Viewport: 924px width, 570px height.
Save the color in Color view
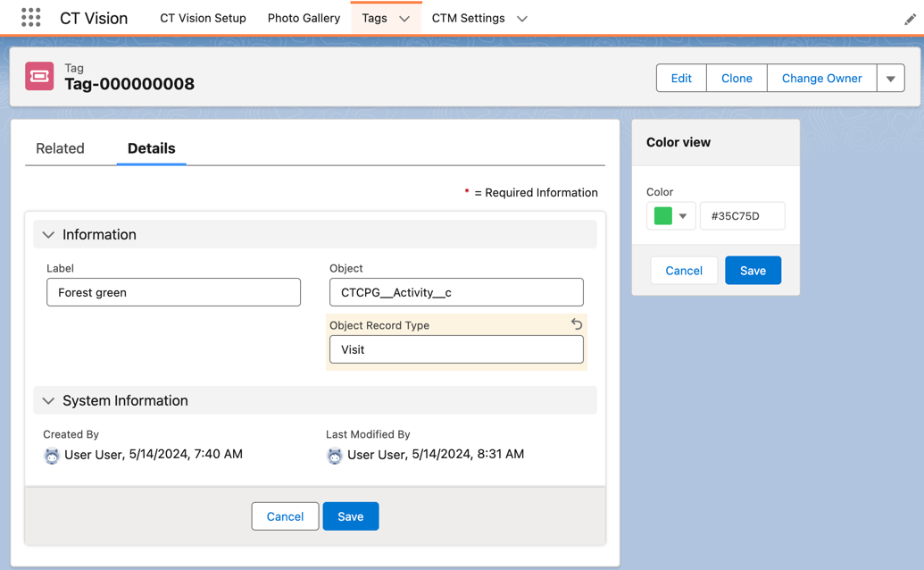[753, 271]
